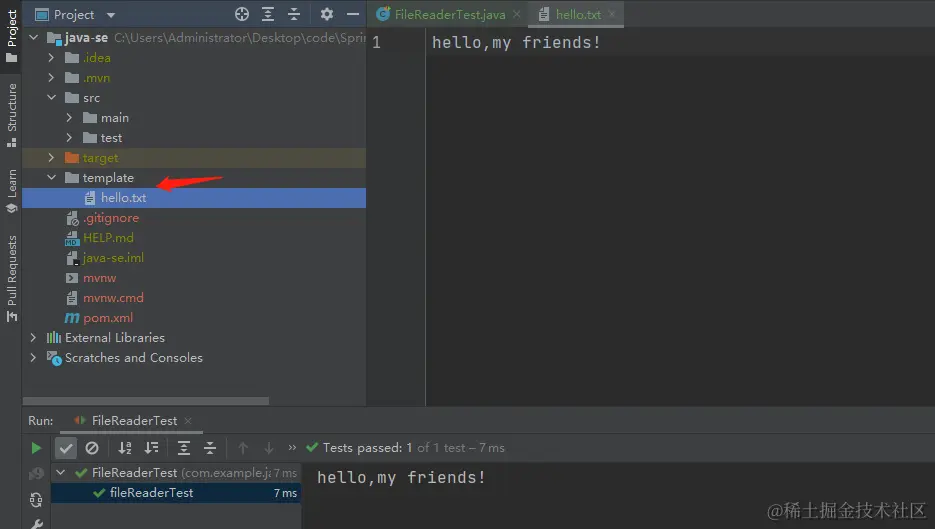Click the Expand All icon in Project toolbar
Image resolution: width=935 pixels, height=529 pixels.
pyautogui.click(x=268, y=14)
